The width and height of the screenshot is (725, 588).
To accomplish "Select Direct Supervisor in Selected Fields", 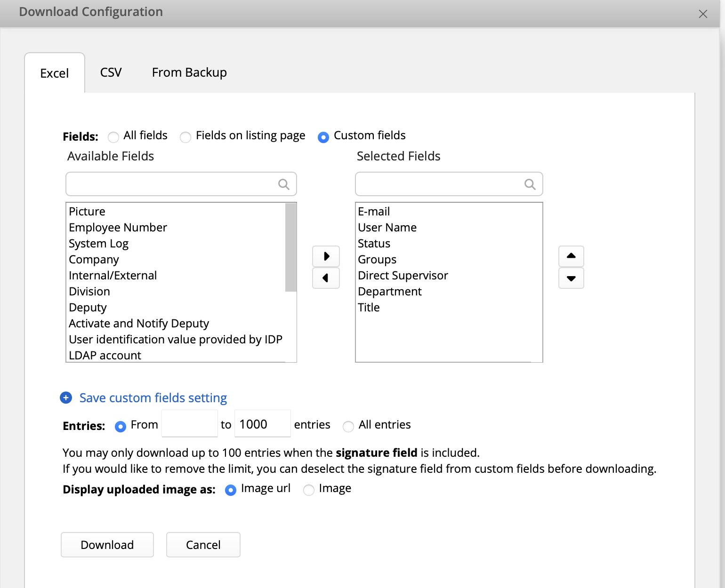I will coord(449,275).
